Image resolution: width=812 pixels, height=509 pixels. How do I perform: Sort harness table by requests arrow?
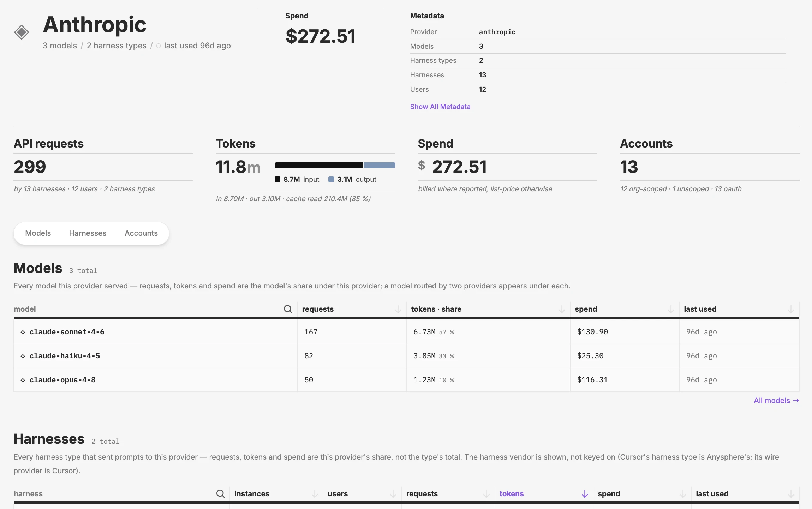click(486, 493)
